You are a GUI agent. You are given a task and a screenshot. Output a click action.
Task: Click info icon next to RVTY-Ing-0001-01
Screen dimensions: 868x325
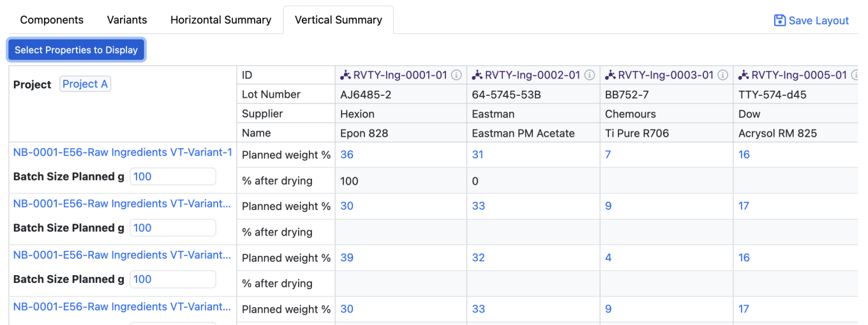point(456,75)
